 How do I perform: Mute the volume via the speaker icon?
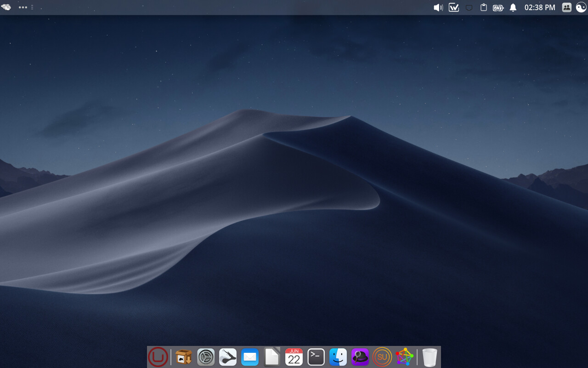click(438, 7)
